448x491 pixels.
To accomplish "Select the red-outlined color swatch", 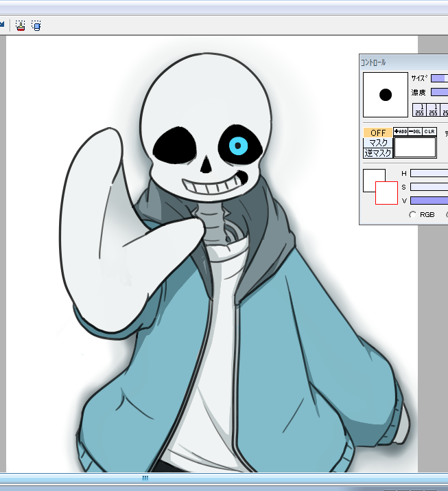I will pyautogui.click(x=386, y=193).
